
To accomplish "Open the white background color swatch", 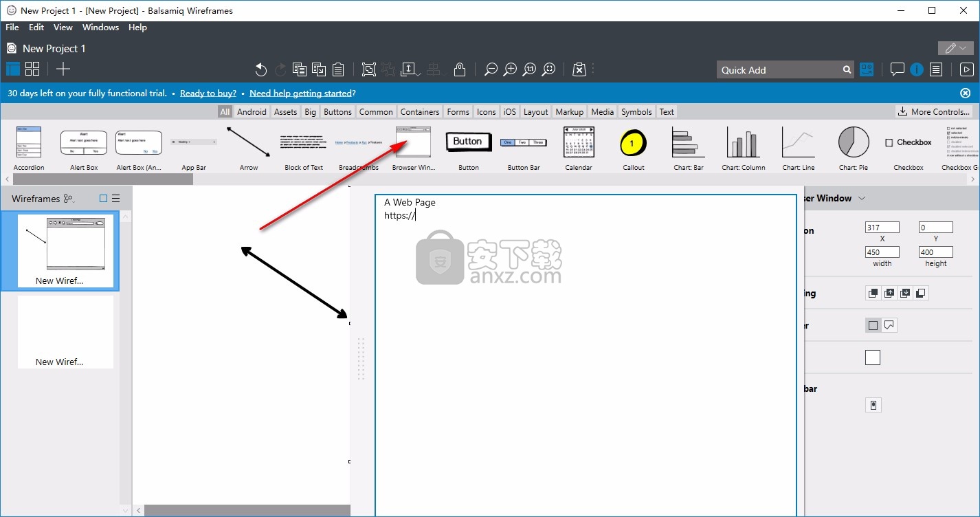I will click(873, 357).
